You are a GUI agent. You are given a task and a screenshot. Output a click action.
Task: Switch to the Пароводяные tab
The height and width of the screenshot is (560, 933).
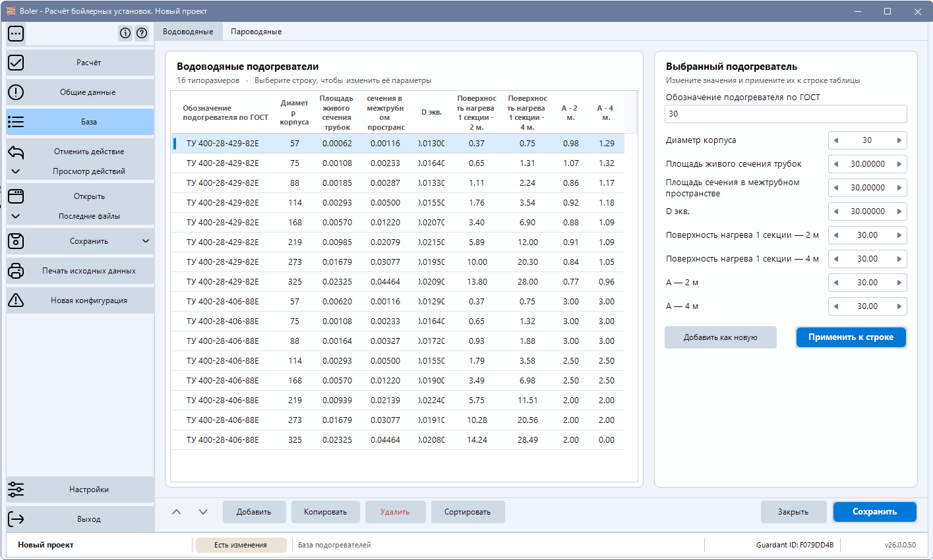coord(256,32)
